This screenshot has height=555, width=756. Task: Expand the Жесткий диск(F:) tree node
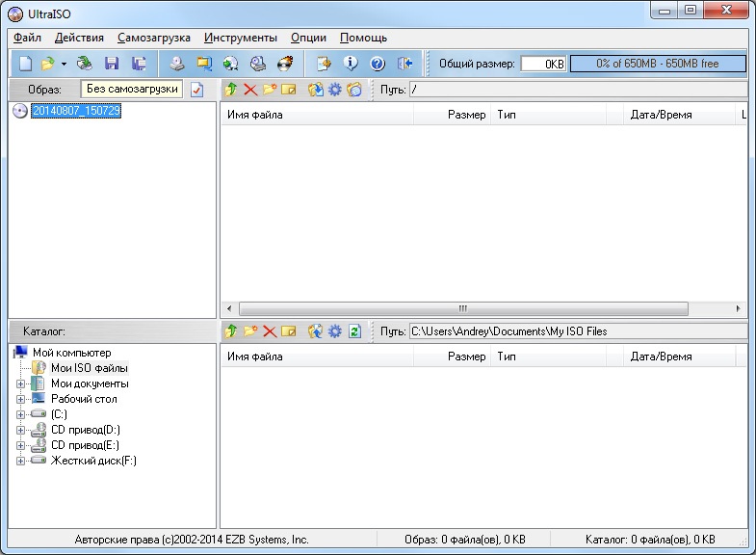[x=21, y=461]
